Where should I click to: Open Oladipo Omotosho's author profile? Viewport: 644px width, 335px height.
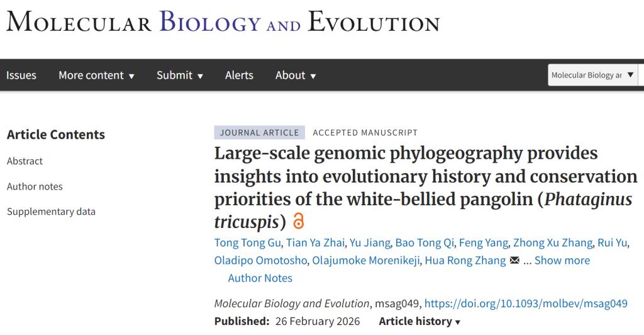pos(259,261)
